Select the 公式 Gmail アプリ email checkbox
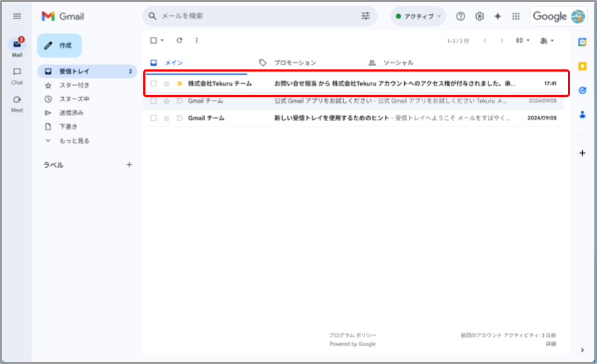This screenshot has height=364, width=597. tap(153, 101)
